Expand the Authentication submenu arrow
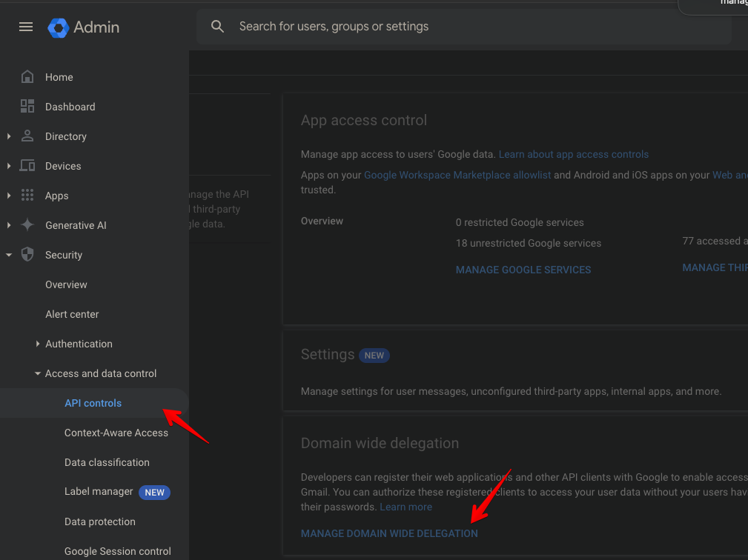 (x=37, y=344)
